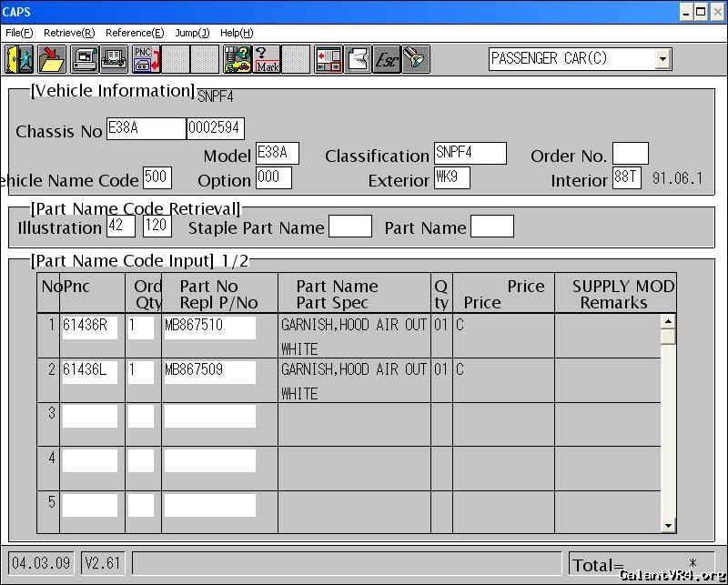Click the open folder icon with red arrow
This screenshot has width=728, height=585.
click(x=51, y=59)
